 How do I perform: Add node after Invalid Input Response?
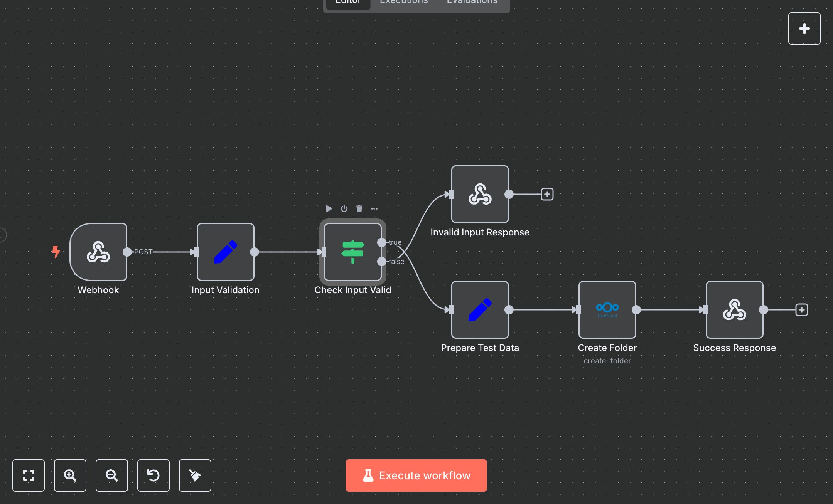pyautogui.click(x=547, y=194)
